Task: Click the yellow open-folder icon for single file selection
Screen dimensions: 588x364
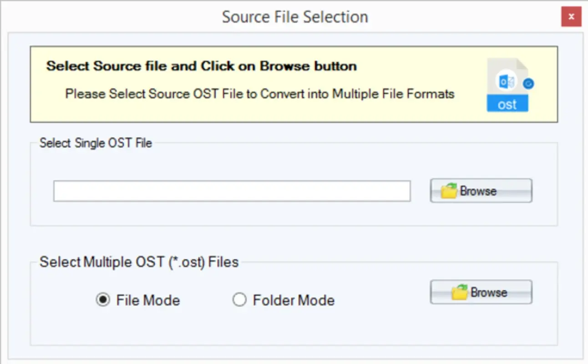Action: coord(450,191)
